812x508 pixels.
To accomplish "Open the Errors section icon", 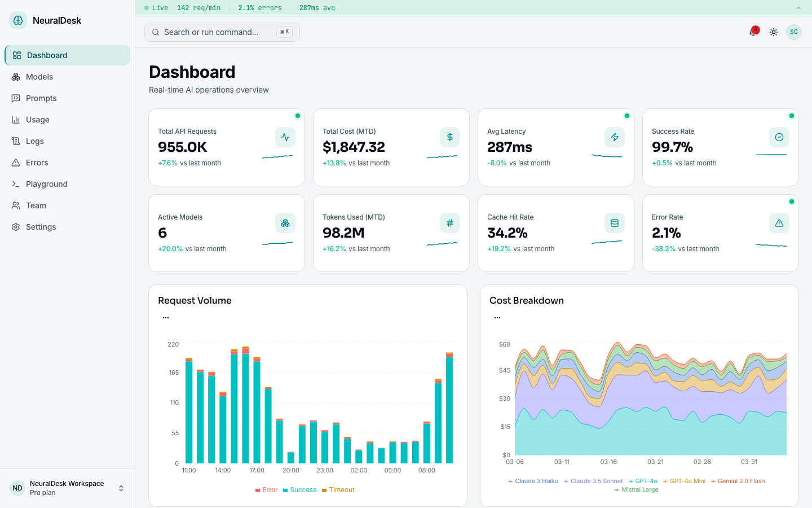I will (x=16, y=163).
